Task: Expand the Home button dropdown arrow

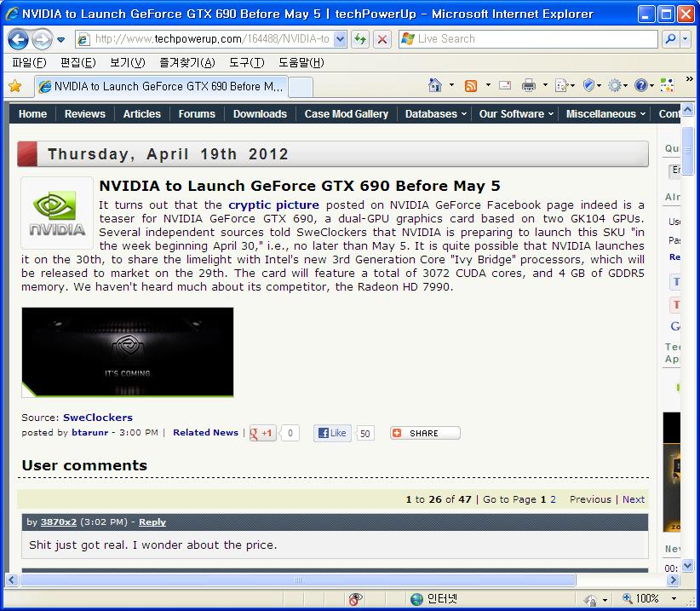Action: click(451, 85)
